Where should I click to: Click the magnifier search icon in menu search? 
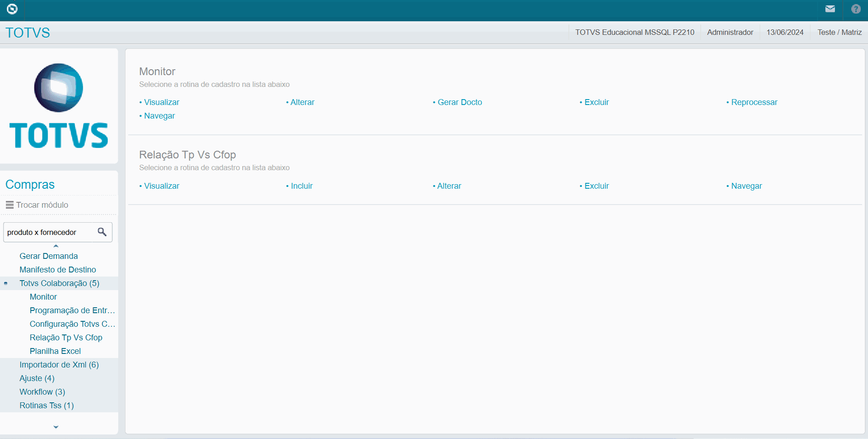coord(102,232)
